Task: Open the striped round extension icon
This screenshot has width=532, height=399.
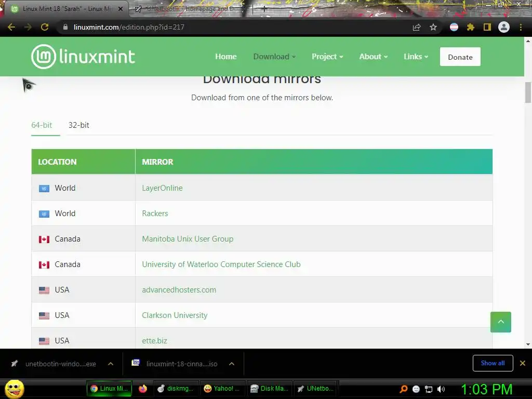Action: click(x=454, y=27)
